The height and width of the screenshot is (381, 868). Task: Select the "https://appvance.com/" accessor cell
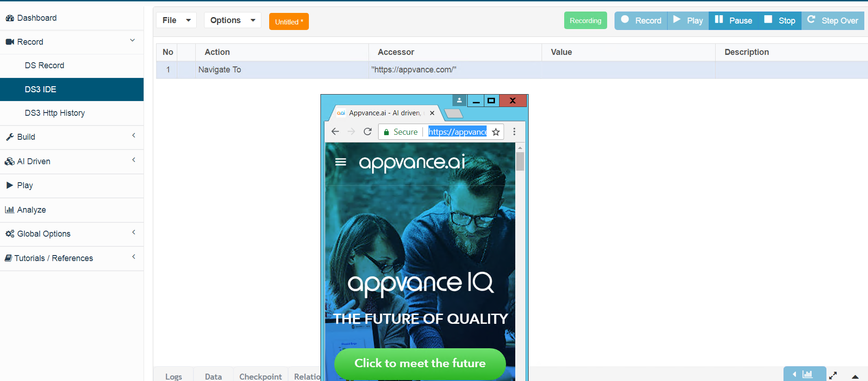click(x=455, y=70)
